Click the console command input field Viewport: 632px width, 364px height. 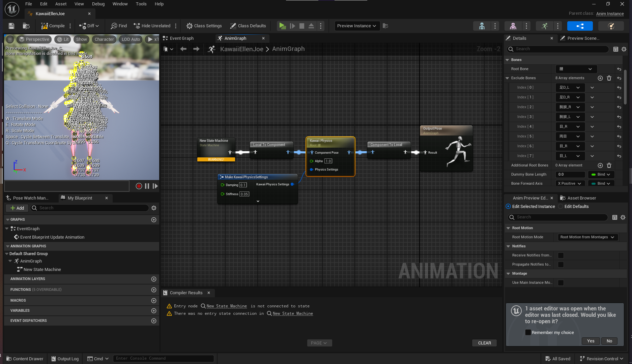tap(164, 359)
